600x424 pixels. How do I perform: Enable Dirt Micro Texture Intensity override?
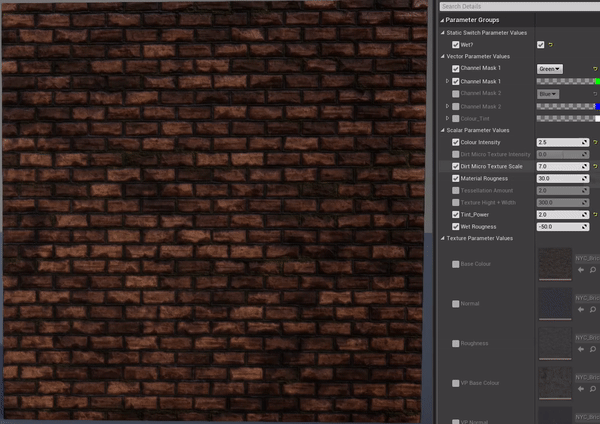[455, 154]
